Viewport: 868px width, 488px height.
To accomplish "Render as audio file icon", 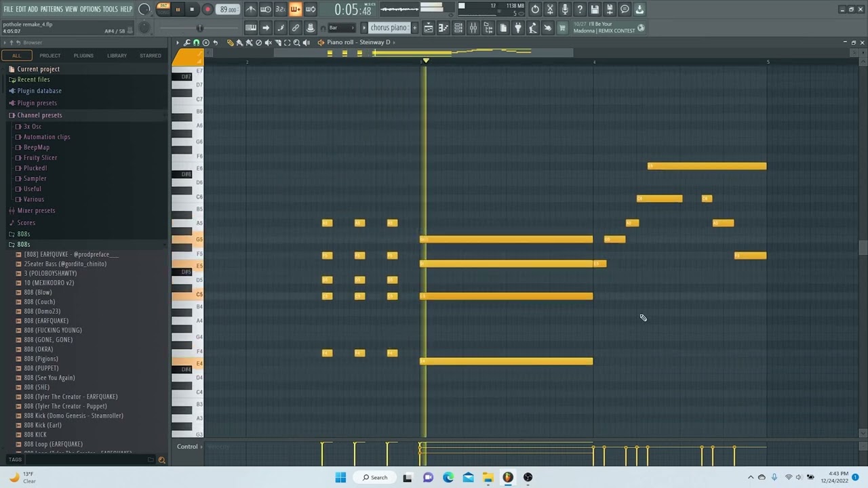I will [610, 9].
